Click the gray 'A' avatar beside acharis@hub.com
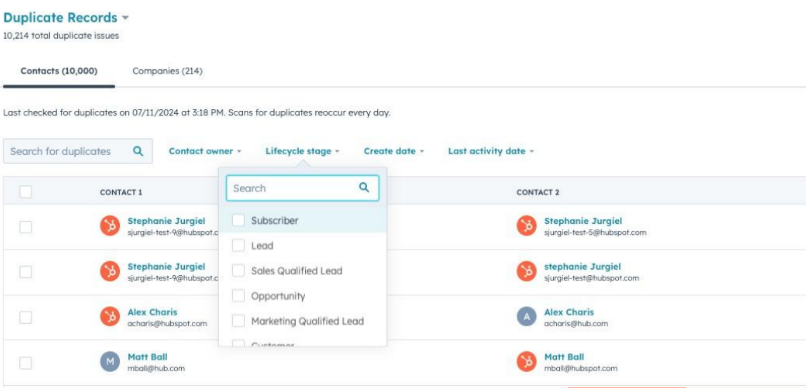This screenshot has width=806, height=388. pyautogui.click(x=526, y=317)
